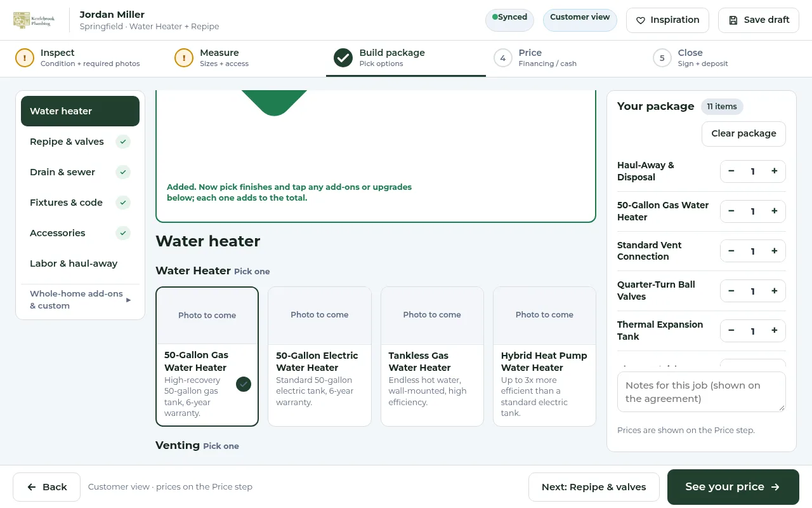812x508 pixels.
Task: Open the Accessories category
Action: pos(80,233)
